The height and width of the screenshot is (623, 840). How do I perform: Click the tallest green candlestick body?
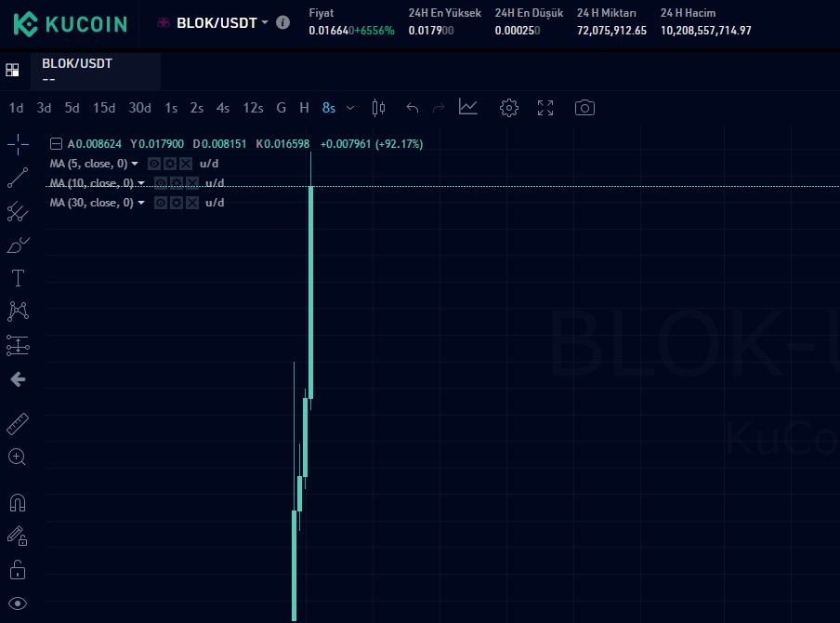[x=310, y=292]
